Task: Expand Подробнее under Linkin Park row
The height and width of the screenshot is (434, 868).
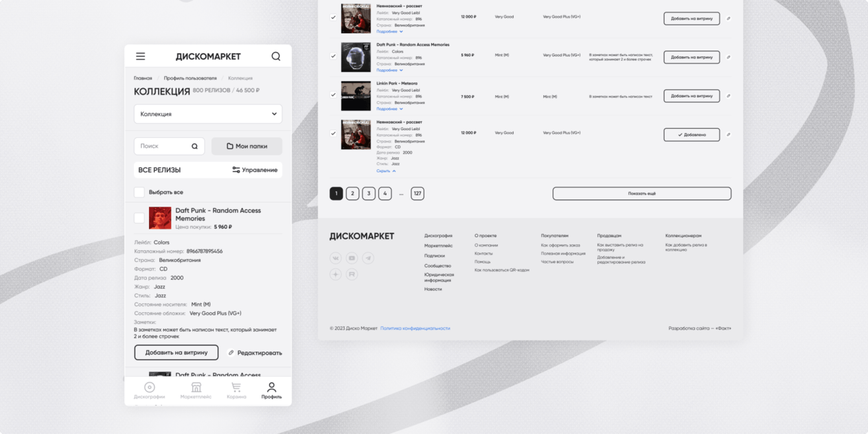Action: pos(389,109)
